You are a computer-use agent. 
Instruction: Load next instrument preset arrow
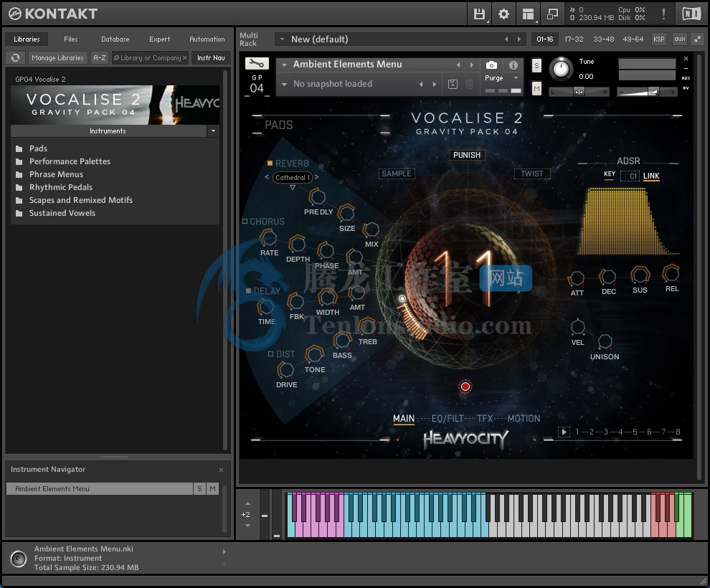(x=471, y=65)
